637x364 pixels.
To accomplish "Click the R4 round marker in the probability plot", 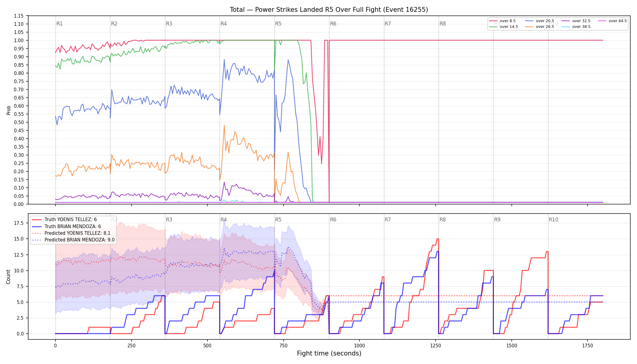I will click(224, 24).
